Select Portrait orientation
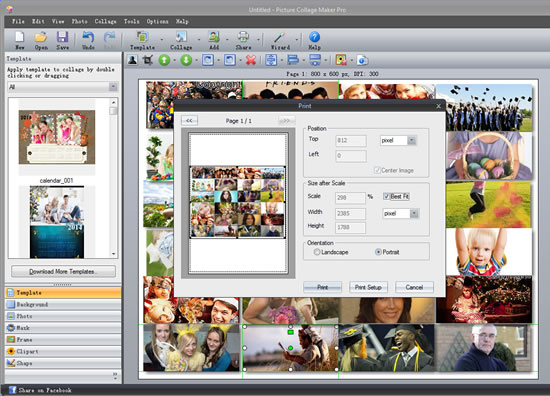This screenshot has height=396, width=550. click(378, 252)
